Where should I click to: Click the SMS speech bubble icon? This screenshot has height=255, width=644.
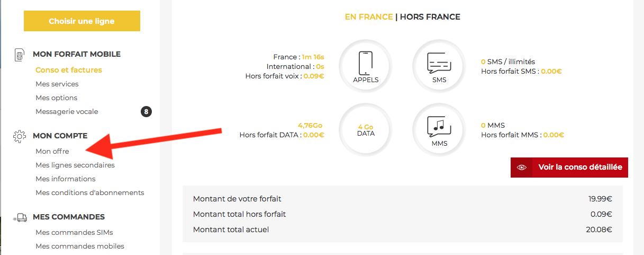click(x=439, y=66)
